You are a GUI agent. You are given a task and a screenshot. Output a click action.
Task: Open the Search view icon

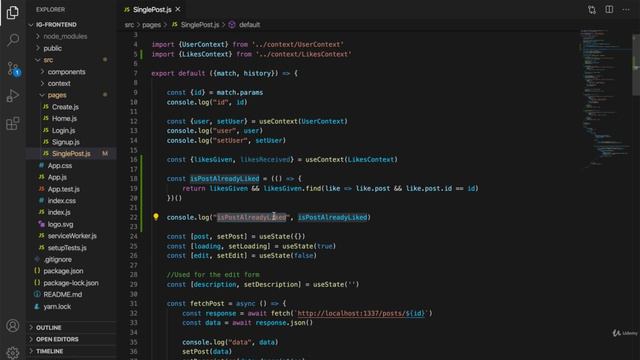point(13,40)
